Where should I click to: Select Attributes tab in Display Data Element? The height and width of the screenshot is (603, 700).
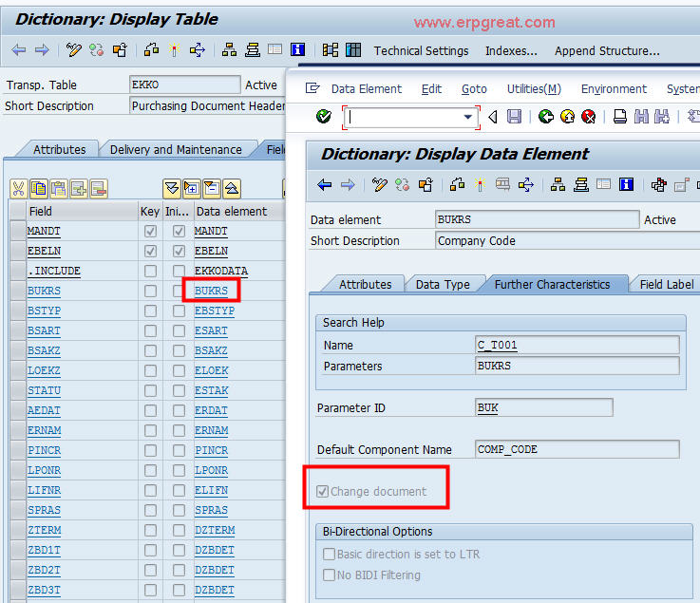[365, 284]
